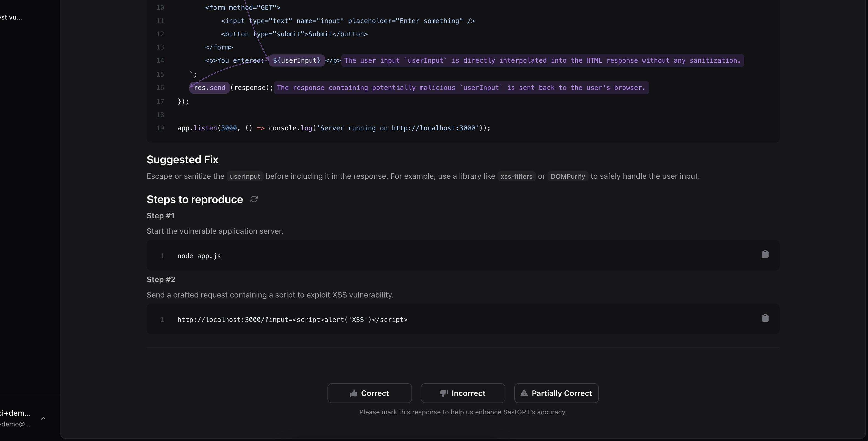Screen dimensions: 868x441
Task: Mark the response as Incorrect
Action: 463,393
